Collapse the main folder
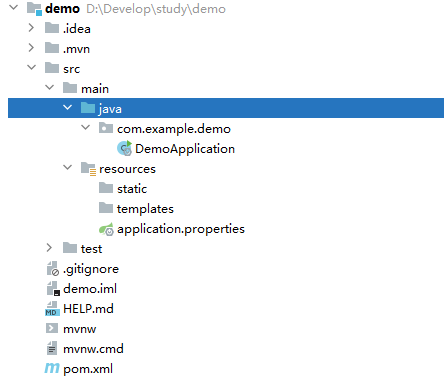Image resolution: width=444 pixels, height=382 pixels. click(50, 87)
